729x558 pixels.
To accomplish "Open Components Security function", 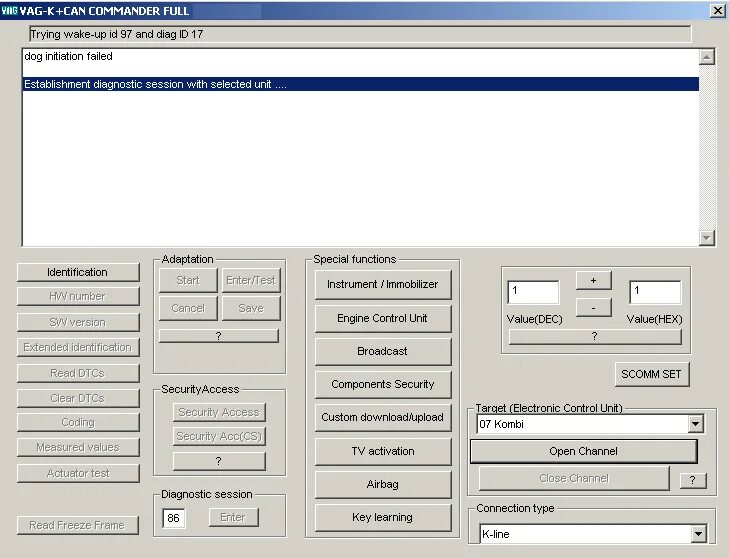I will tap(383, 384).
